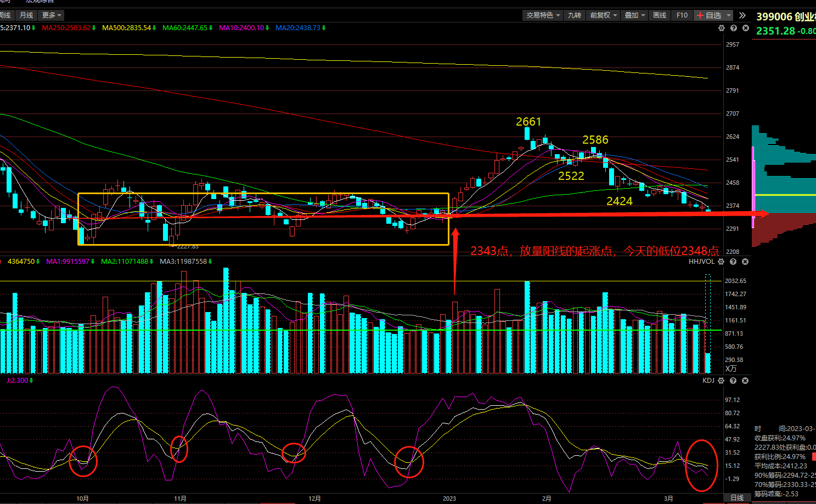Click the HHJVOL indicator name
The height and width of the screenshot is (504, 816).
(x=702, y=262)
